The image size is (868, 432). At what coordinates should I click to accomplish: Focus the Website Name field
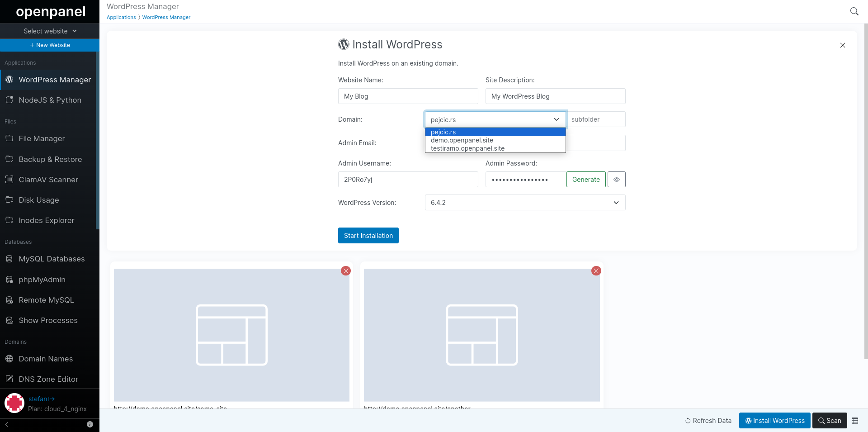coord(408,96)
